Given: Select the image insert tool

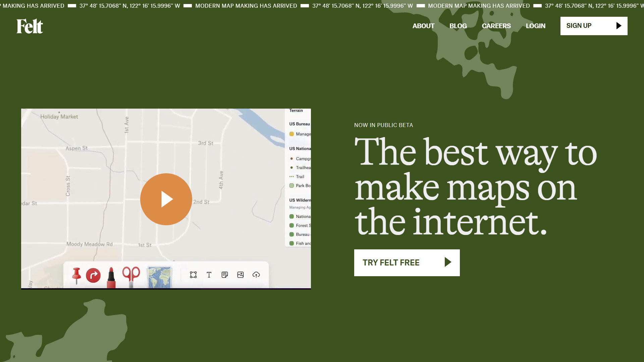Looking at the screenshot, I should [240, 275].
